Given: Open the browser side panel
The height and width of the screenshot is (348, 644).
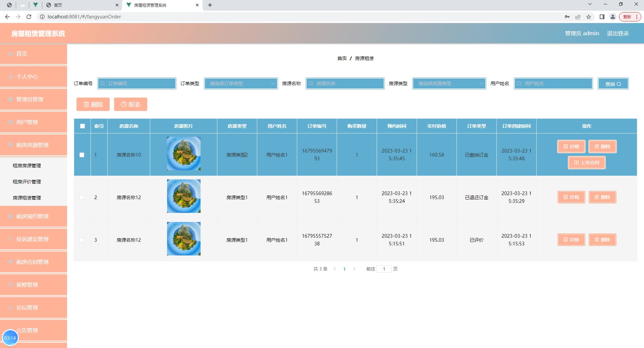Looking at the screenshot, I should click(602, 17).
